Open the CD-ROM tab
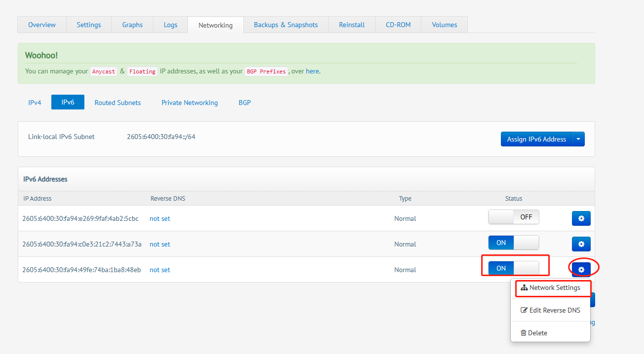This screenshot has width=644, height=354. (x=398, y=25)
